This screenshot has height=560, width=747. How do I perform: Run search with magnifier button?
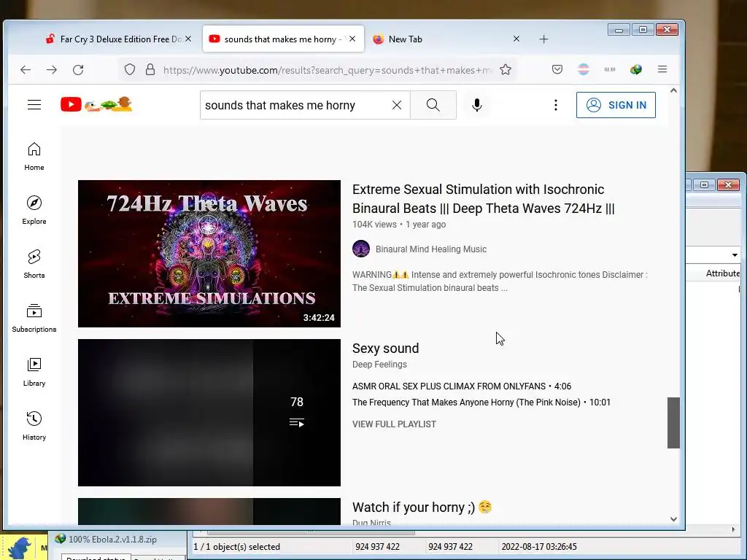click(433, 105)
